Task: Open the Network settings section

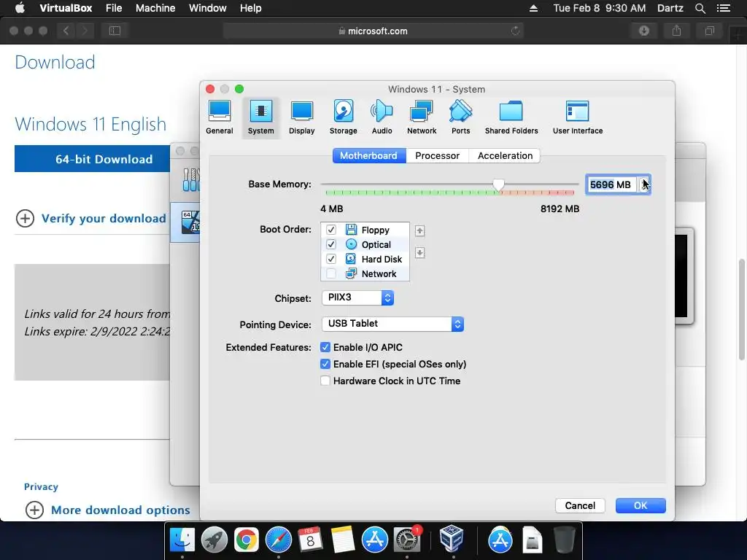Action: point(422,117)
